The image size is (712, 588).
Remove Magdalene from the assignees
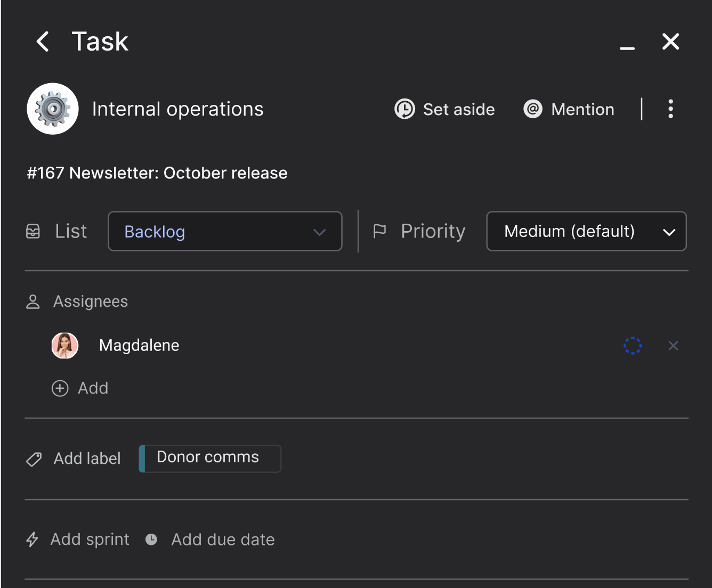tap(673, 346)
